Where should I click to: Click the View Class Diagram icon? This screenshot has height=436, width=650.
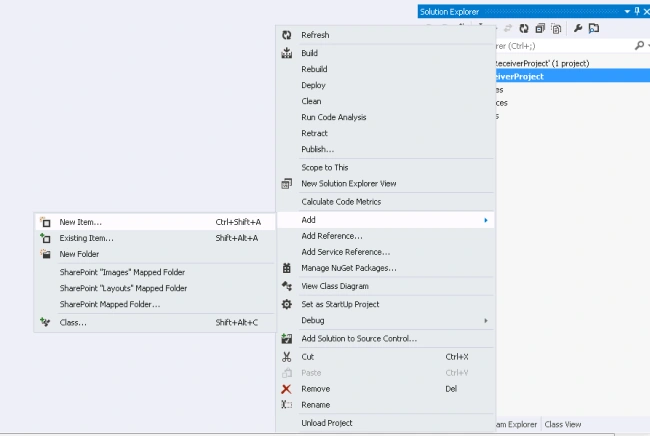point(286,286)
